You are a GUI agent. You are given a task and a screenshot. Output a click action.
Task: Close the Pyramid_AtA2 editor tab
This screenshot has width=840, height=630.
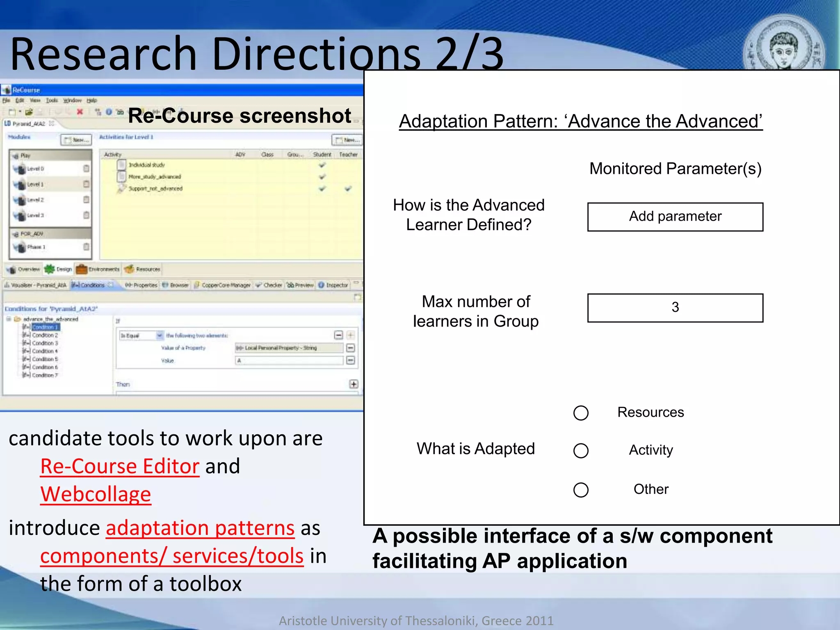pos(51,123)
